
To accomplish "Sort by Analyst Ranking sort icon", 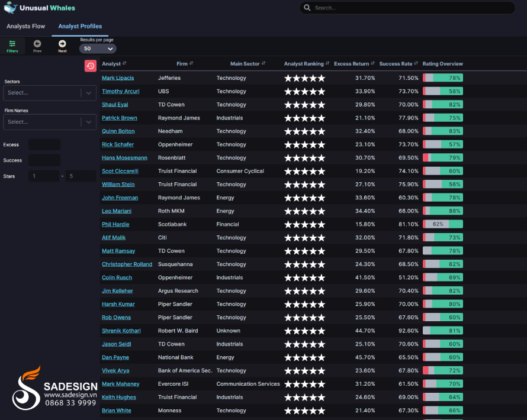I will [x=327, y=63].
